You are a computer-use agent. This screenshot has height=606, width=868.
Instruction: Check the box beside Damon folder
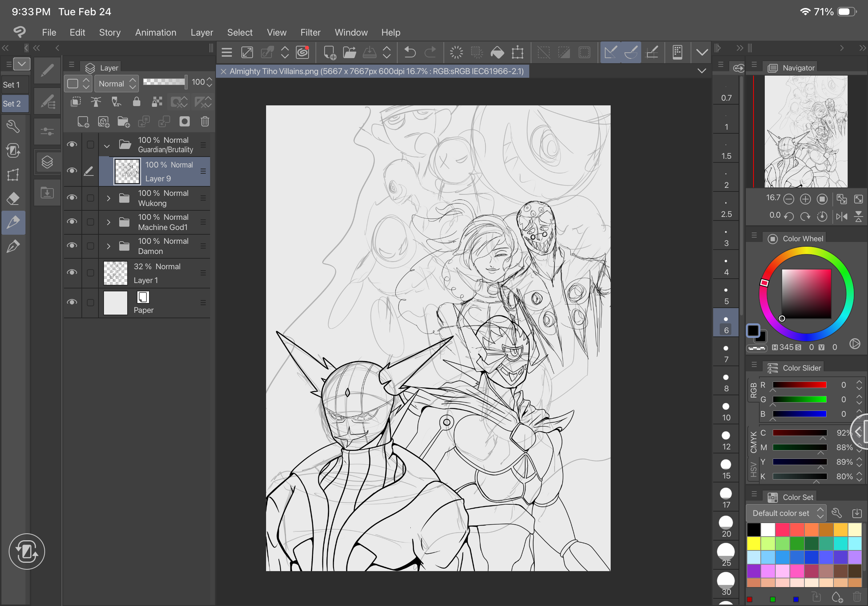pyautogui.click(x=91, y=246)
